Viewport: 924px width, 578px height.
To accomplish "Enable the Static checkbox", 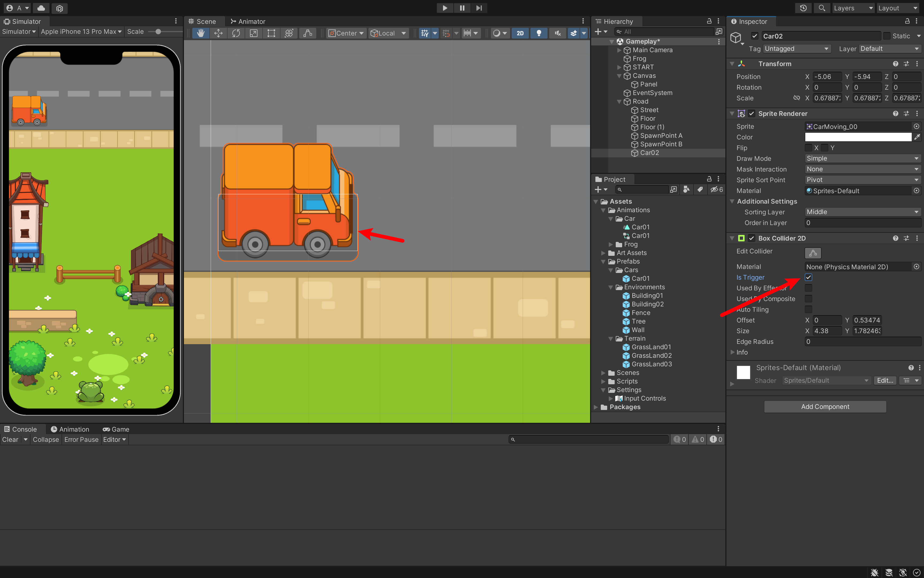I will [887, 36].
